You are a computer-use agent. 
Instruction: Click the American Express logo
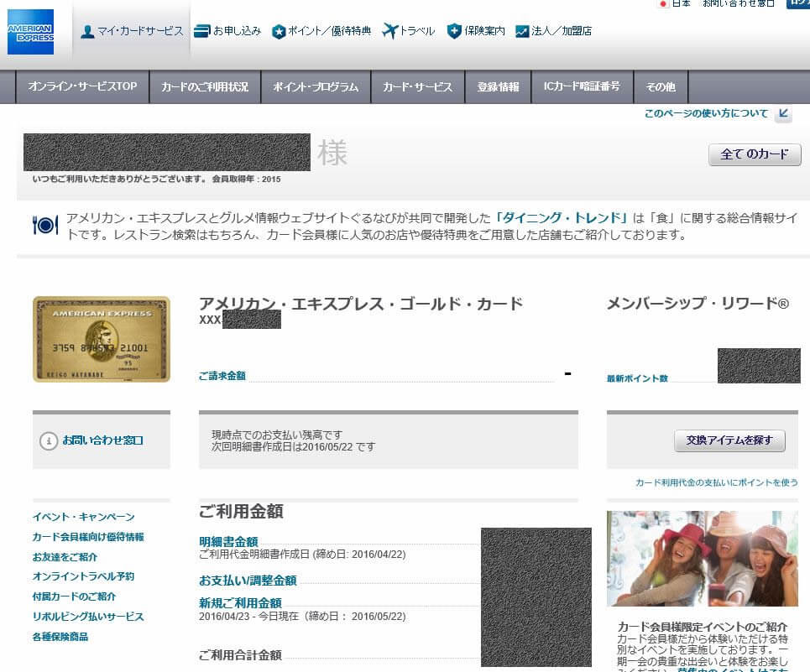point(30,32)
